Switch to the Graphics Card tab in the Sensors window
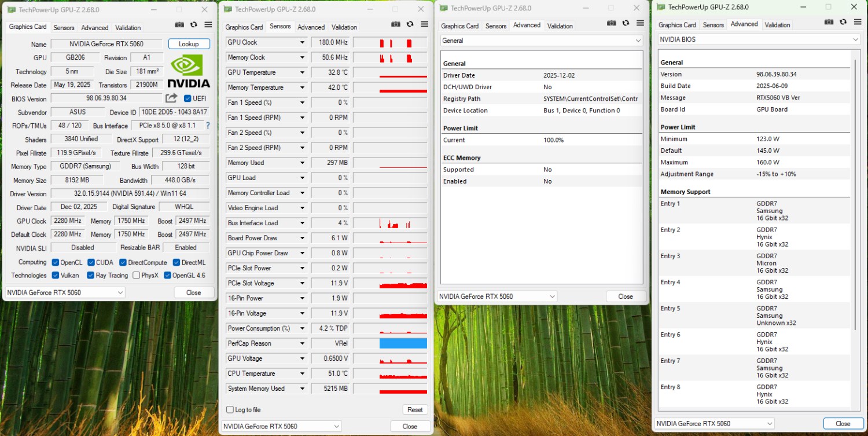 244,27
